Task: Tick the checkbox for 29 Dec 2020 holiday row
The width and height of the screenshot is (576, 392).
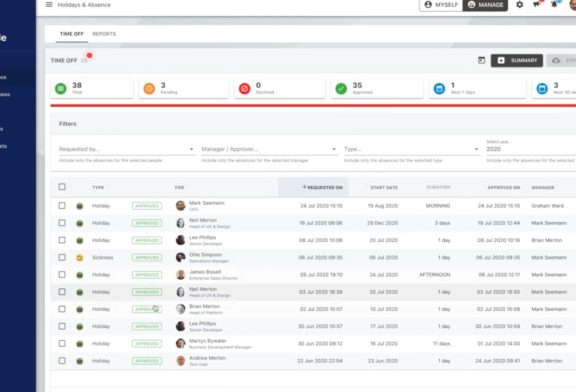Action: pos(62,223)
